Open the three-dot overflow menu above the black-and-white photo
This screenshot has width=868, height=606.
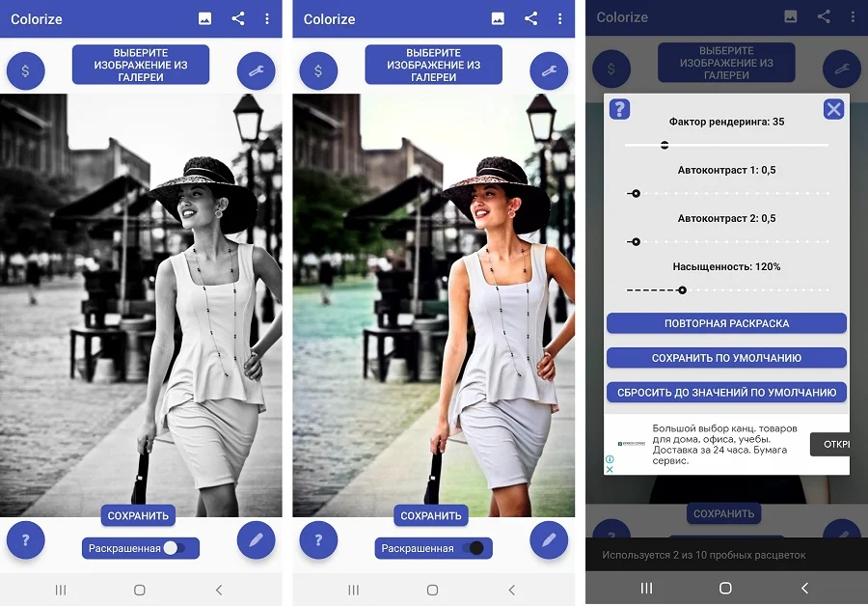click(x=267, y=18)
